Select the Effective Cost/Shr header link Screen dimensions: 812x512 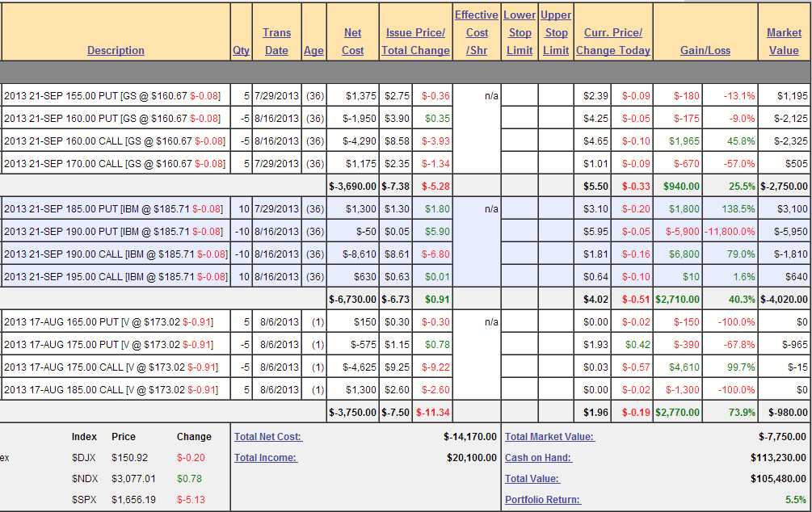point(477,32)
